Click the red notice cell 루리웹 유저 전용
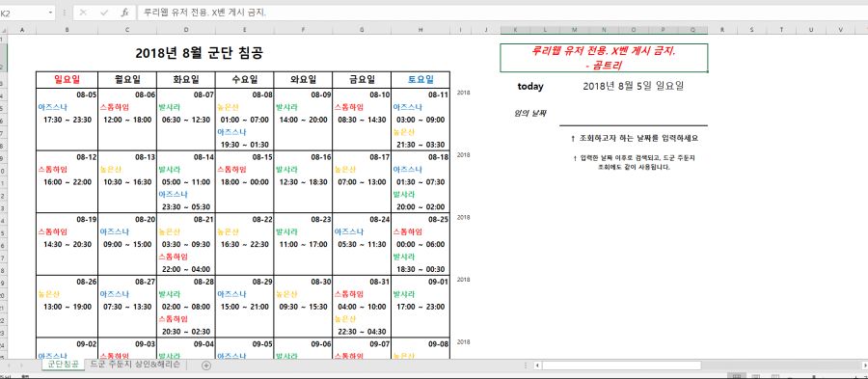868x379 pixels. coord(604,58)
